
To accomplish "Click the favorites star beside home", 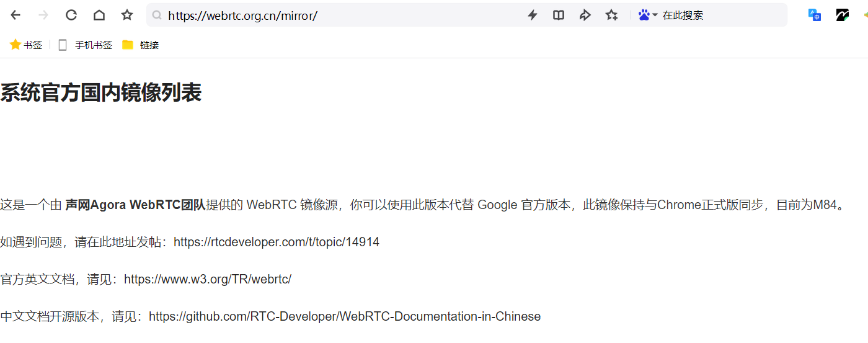I will (x=127, y=15).
